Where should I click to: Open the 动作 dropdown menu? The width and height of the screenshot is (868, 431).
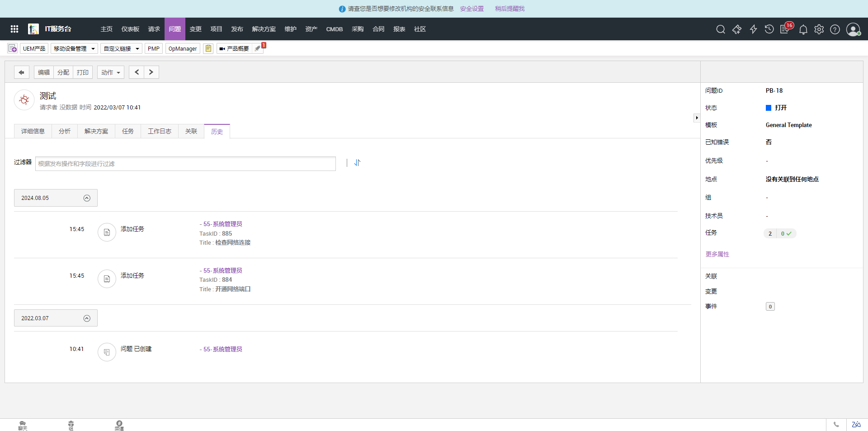pos(111,72)
